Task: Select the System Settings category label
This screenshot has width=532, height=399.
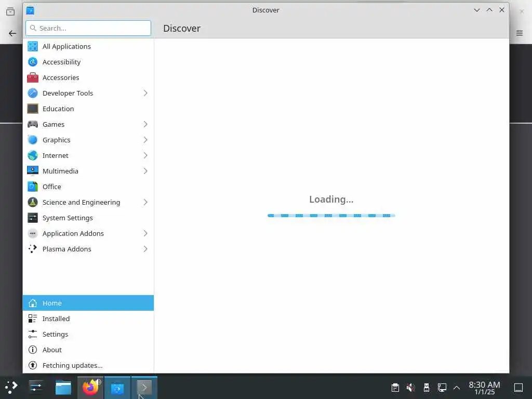Action: click(68, 218)
